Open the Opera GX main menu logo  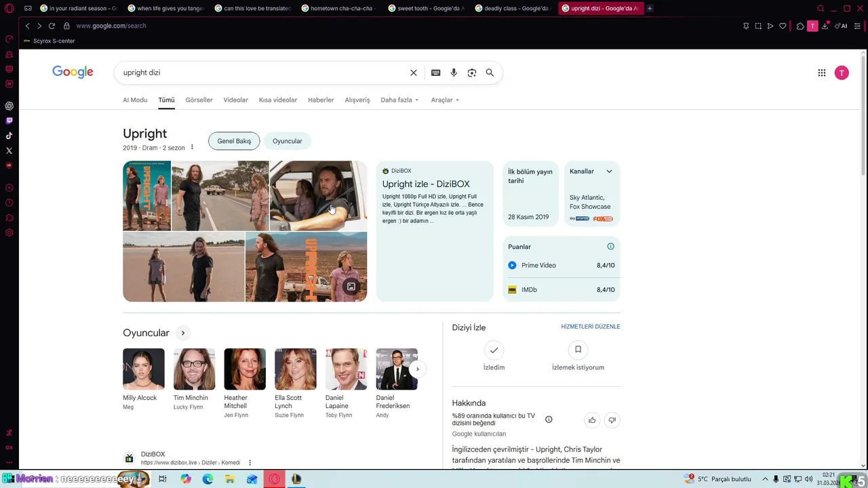[x=9, y=8]
